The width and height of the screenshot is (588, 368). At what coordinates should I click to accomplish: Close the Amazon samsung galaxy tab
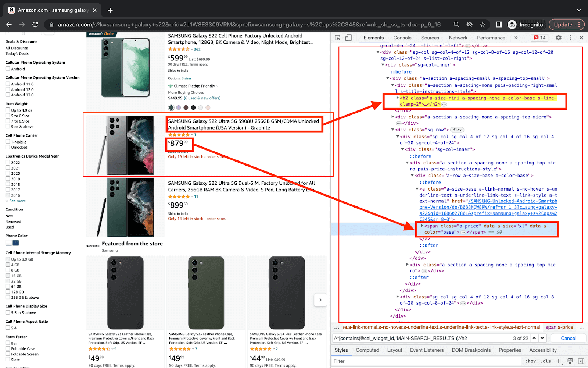click(x=95, y=10)
